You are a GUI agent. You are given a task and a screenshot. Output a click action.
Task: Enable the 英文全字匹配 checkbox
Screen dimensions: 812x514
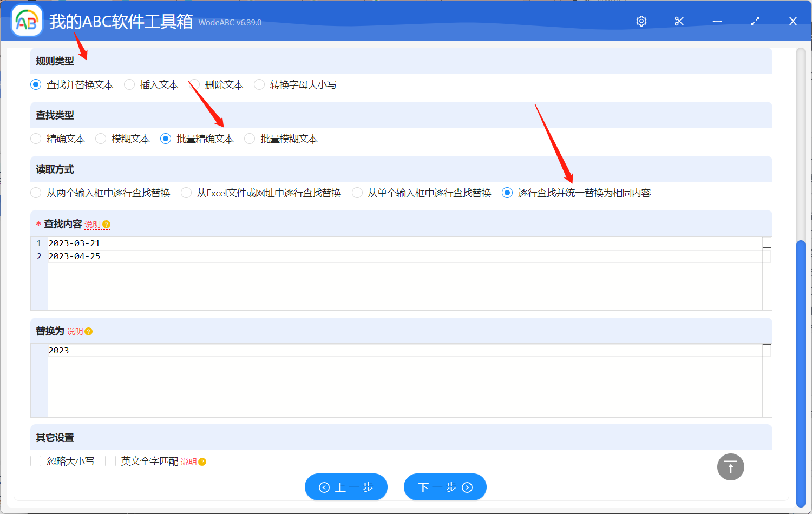click(x=110, y=461)
